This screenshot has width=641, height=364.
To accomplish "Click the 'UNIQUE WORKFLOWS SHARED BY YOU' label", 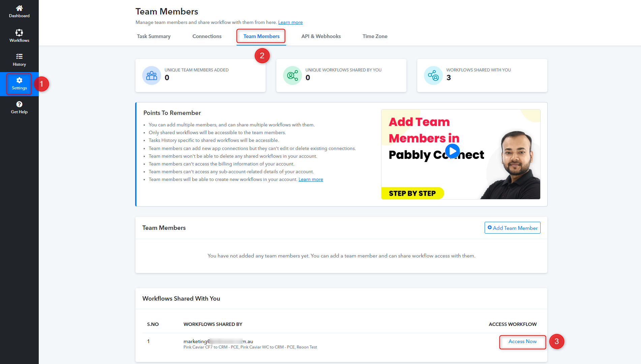I will 343,70.
